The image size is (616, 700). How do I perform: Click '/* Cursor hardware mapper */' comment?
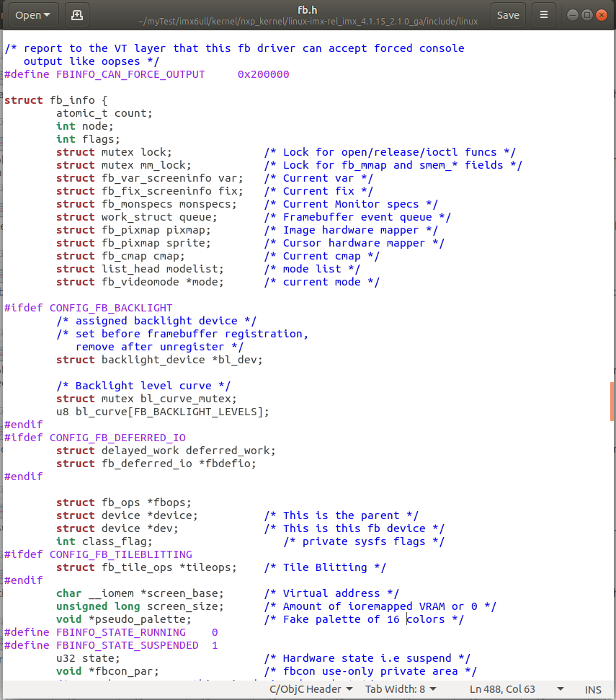[x=354, y=242]
